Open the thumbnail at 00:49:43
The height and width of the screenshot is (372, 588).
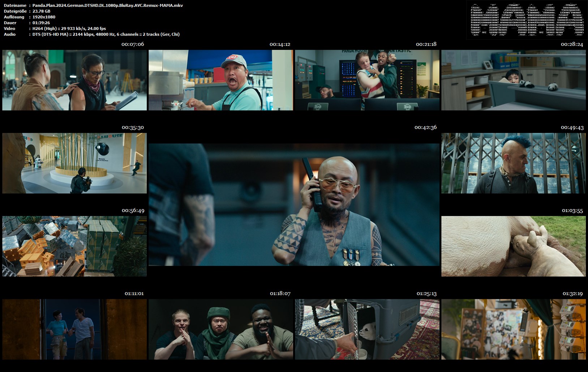pyautogui.click(x=514, y=163)
